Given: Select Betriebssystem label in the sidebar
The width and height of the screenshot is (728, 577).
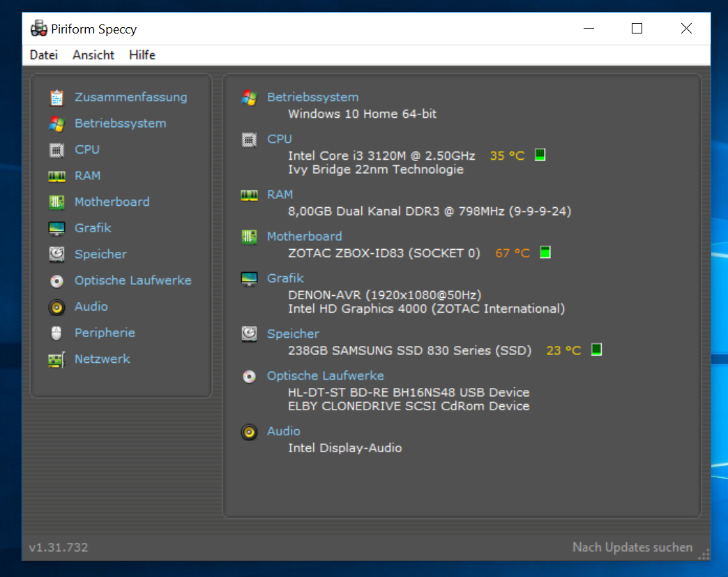Looking at the screenshot, I should click(x=120, y=123).
